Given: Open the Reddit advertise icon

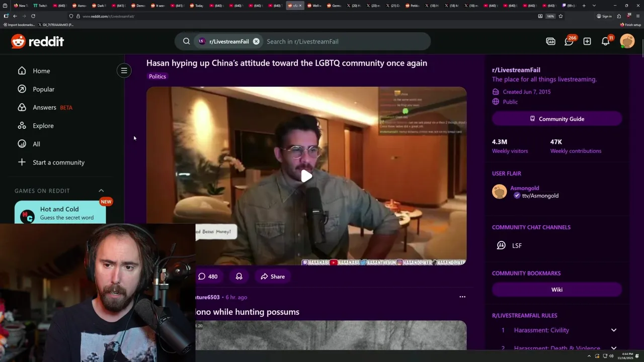Looking at the screenshot, I should [x=551, y=41].
